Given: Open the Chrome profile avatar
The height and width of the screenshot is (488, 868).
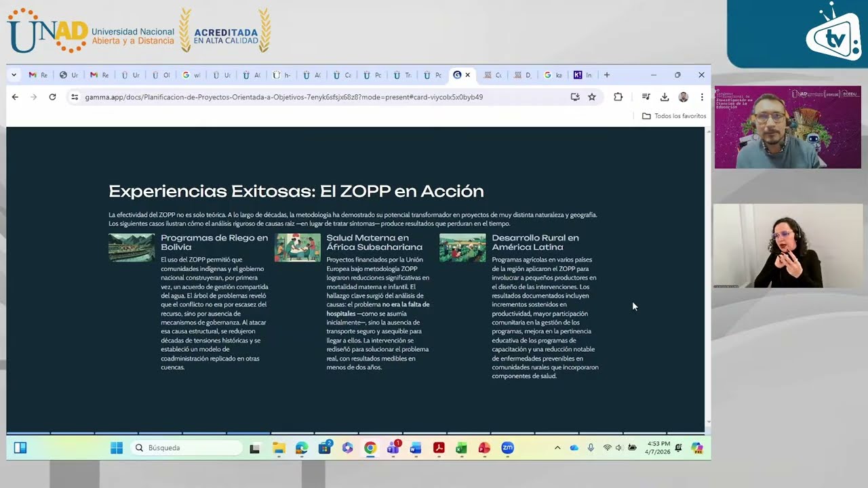Looking at the screenshot, I should 684,97.
